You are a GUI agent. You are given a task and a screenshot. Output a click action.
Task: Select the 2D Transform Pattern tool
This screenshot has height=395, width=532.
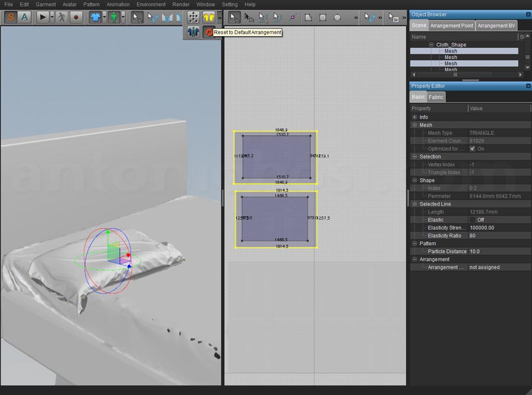[249, 17]
